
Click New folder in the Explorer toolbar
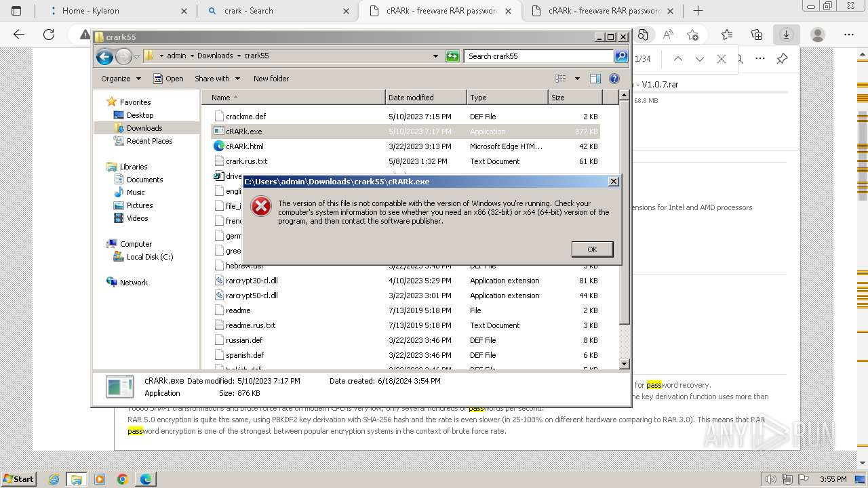pos(271,79)
